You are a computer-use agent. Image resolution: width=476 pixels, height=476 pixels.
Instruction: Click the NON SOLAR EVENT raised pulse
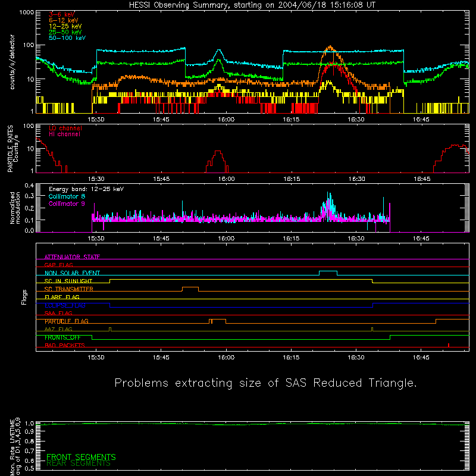pos(328,273)
